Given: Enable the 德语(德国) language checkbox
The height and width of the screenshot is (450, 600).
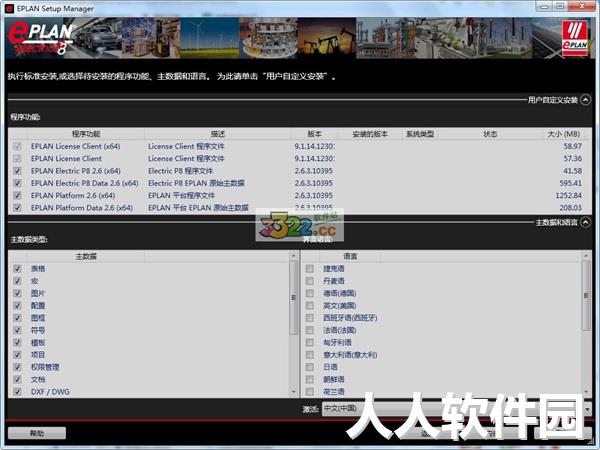Looking at the screenshot, I should tap(310, 293).
